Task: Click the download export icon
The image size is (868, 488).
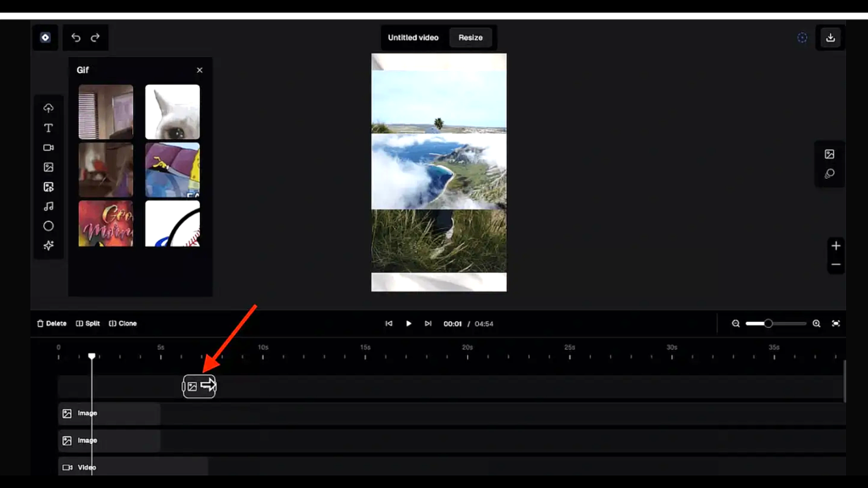Action: pyautogui.click(x=830, y=37)
